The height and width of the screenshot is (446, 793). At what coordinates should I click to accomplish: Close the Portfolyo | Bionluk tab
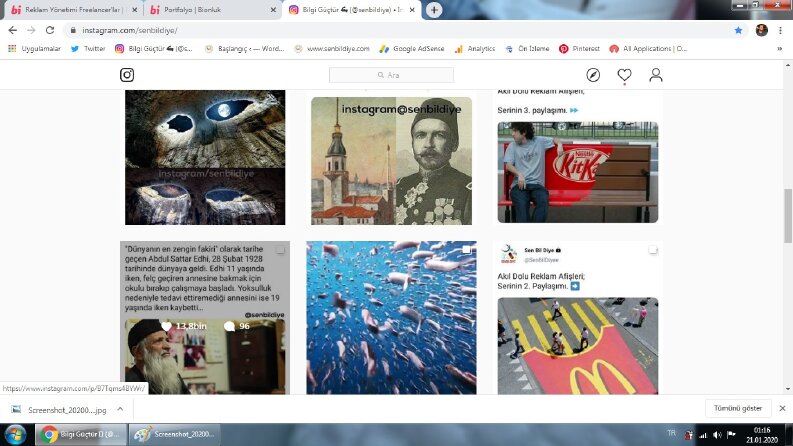click(273, 10)
